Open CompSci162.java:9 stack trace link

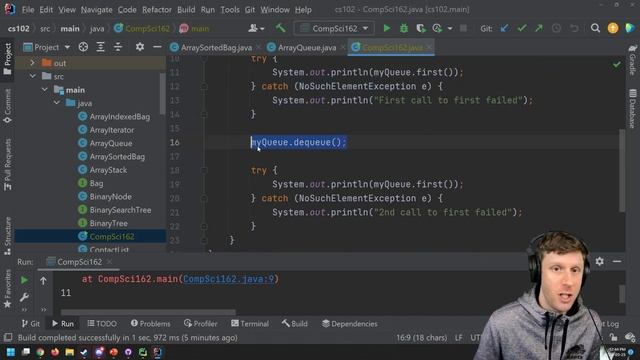(229, 279)
